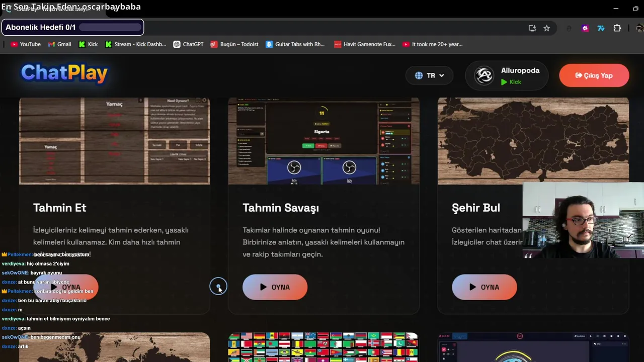
Task: Open the YouTube bookmark
Action: coord(26,44)
